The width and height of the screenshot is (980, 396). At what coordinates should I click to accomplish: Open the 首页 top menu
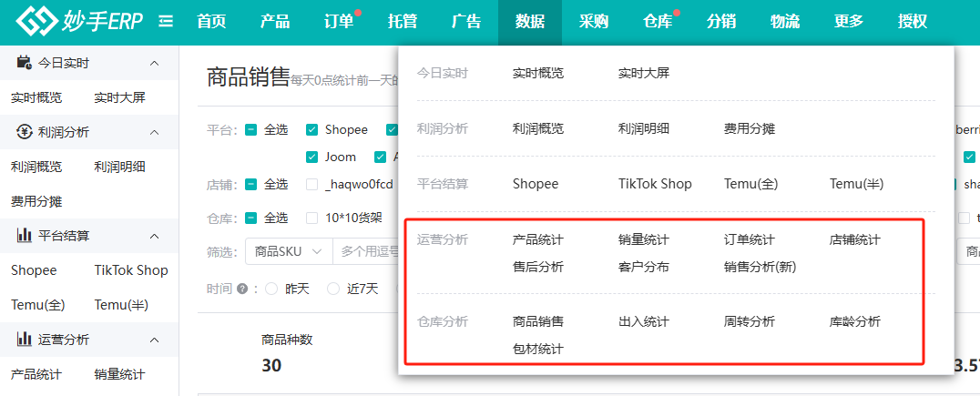coord(211,21)
